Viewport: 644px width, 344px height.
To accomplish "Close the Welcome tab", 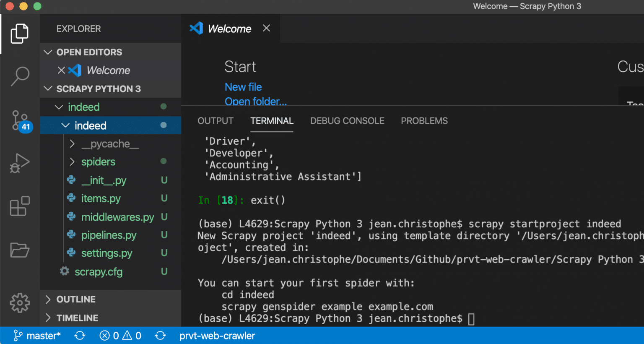I will (266, 28).
